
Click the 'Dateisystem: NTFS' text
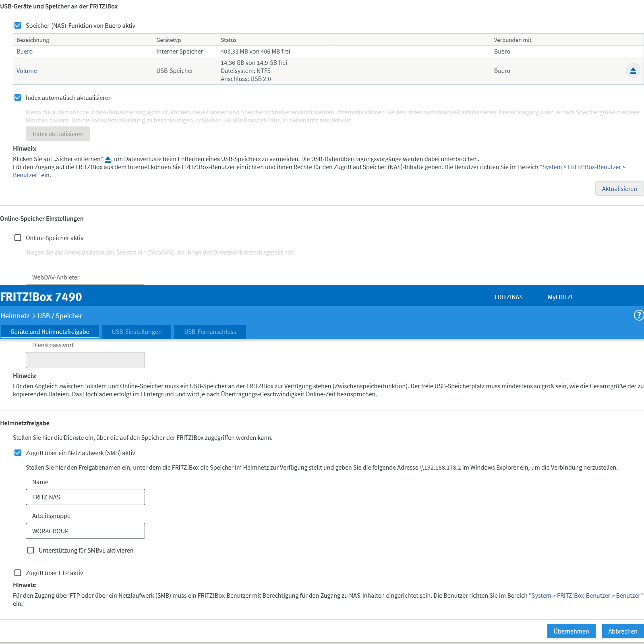pos(246,70)
